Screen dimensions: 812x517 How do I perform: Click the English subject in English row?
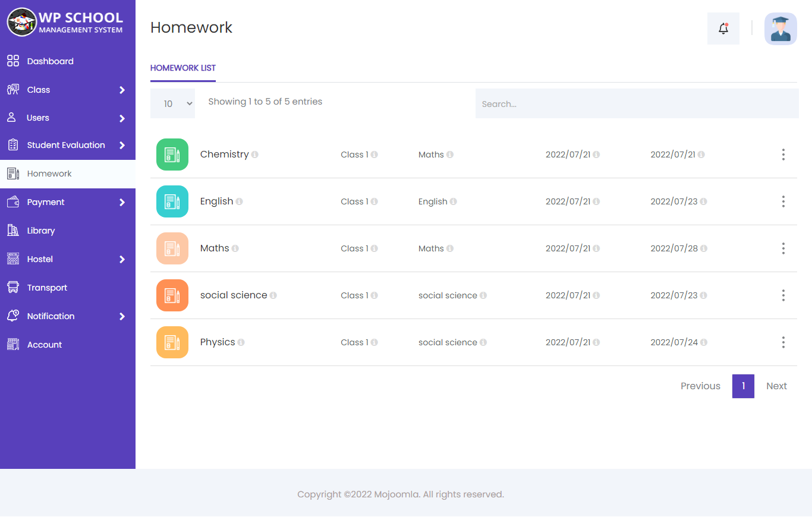433,201
